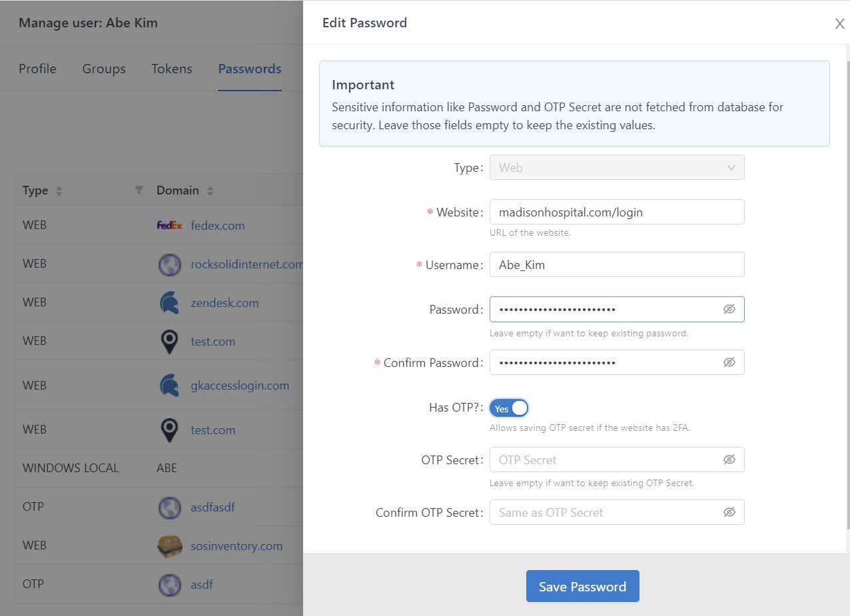This screenshot has height=616, width=850.
Task: Reveal the Confirm Password value
Action: pyautogui.click(x=729, y=363)
